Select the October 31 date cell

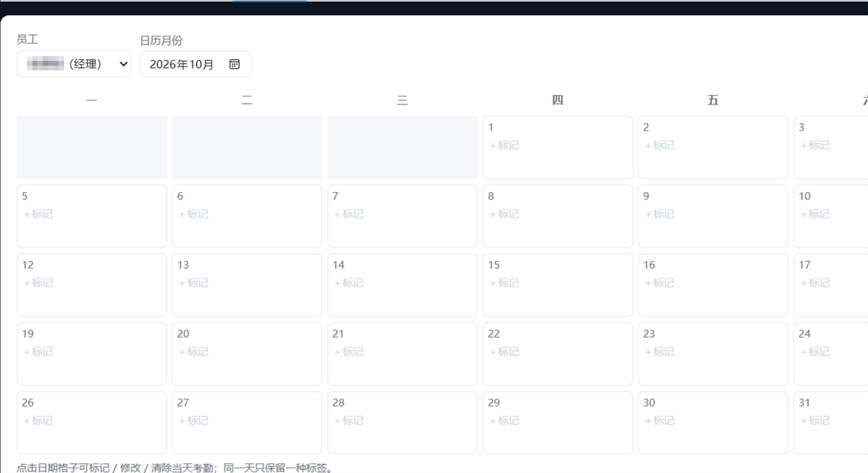(x=831, y=422)
